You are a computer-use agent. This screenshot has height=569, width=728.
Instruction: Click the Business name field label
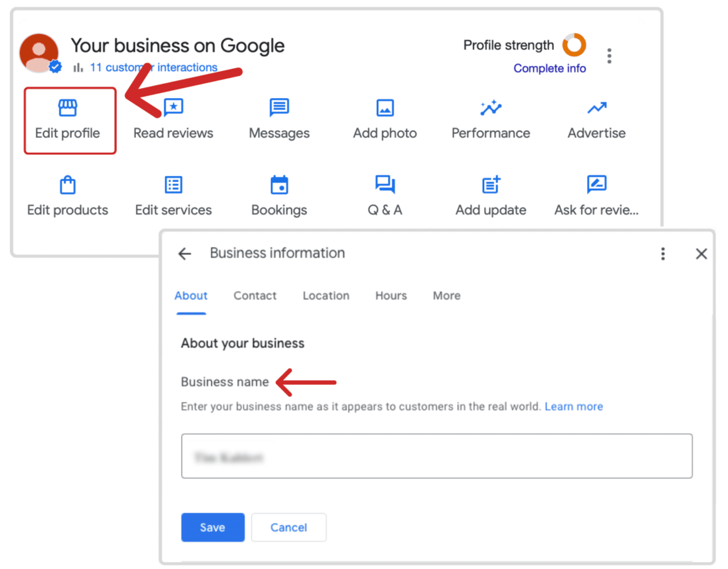225,382
